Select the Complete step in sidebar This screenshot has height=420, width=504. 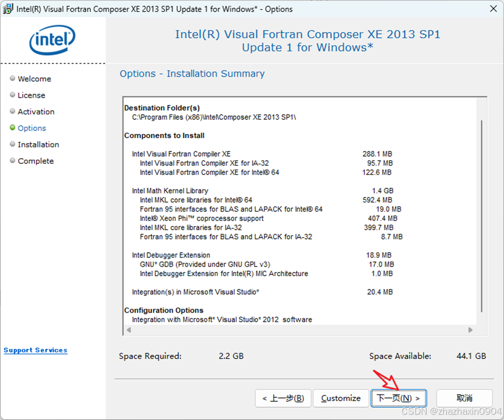[36, 161]
